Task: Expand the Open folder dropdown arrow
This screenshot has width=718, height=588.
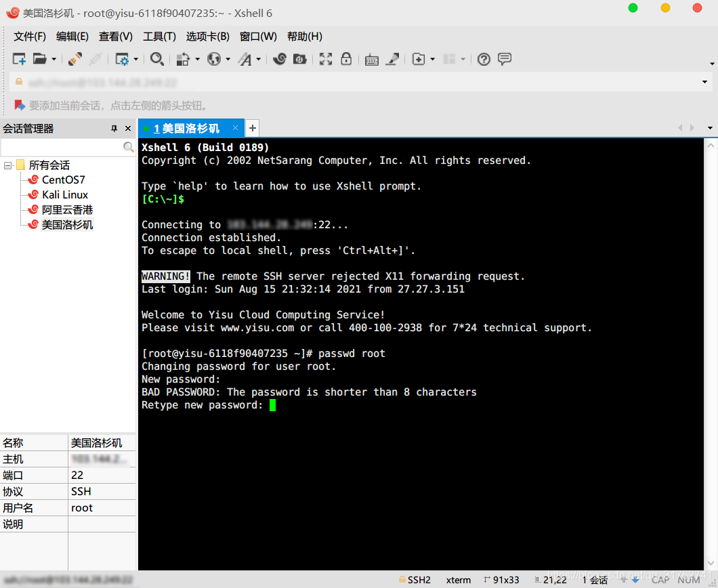Action: [54, 60]
